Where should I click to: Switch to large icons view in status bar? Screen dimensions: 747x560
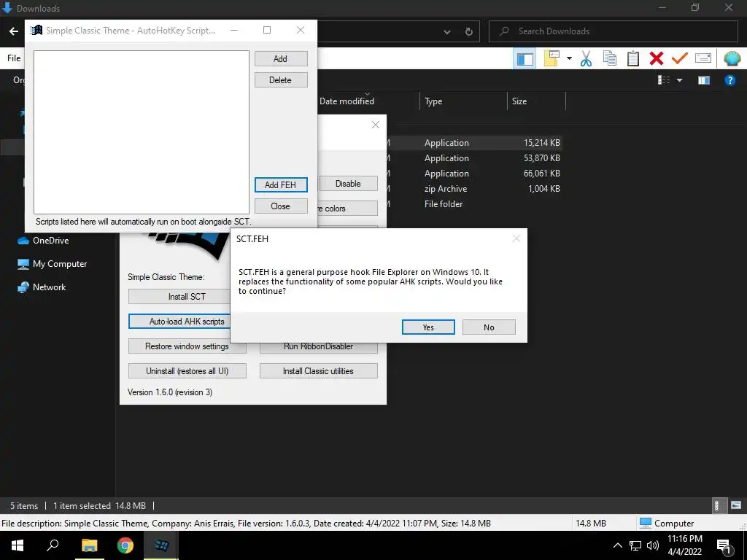point(736,506)
